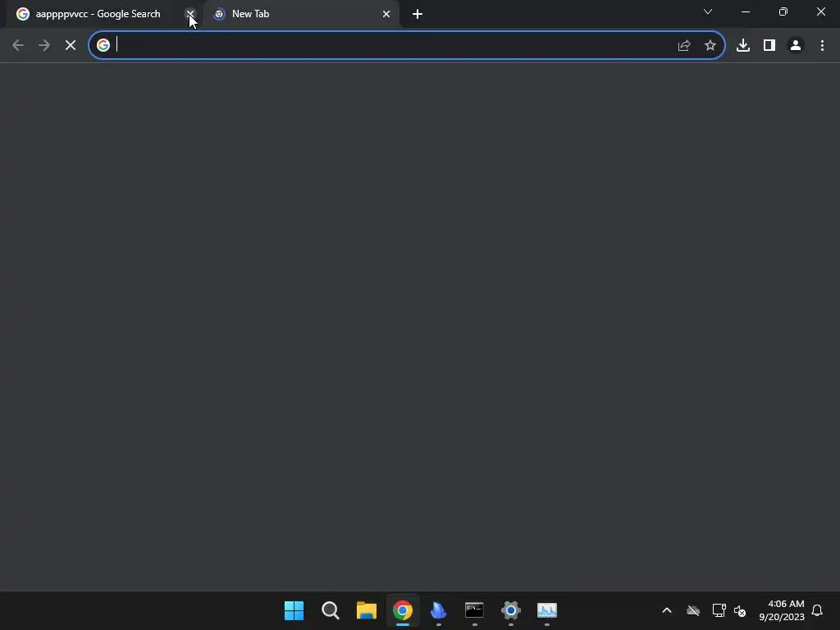Screen dimensions: 840x630
Task: Go forward to the next page
Action: tap(44, 45)
